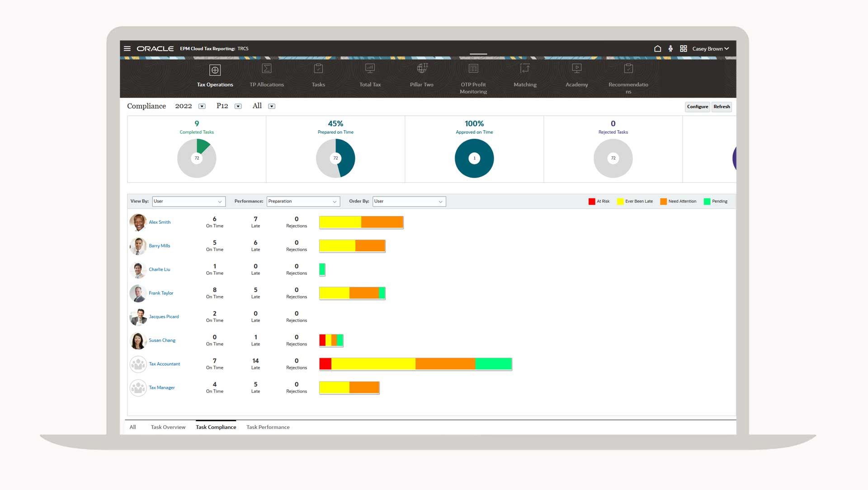The image size is (868, 490).
Task: Open the Matching icon
Action: point(525,69)
